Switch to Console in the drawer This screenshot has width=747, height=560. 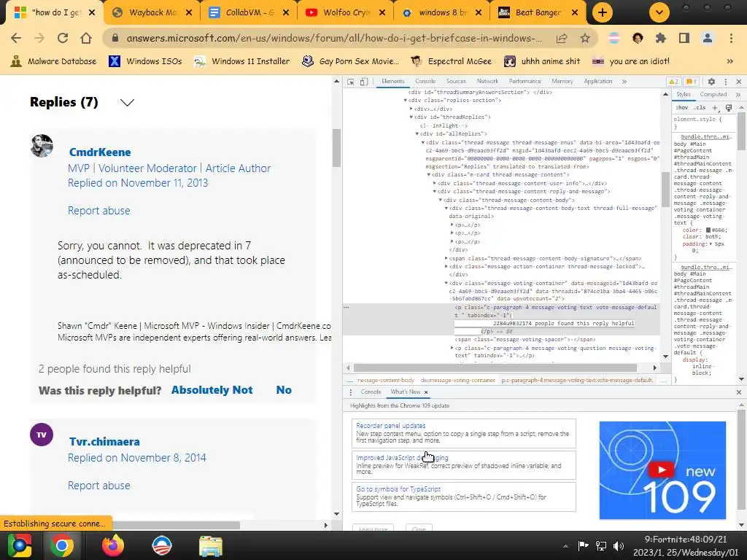[371, 392]
